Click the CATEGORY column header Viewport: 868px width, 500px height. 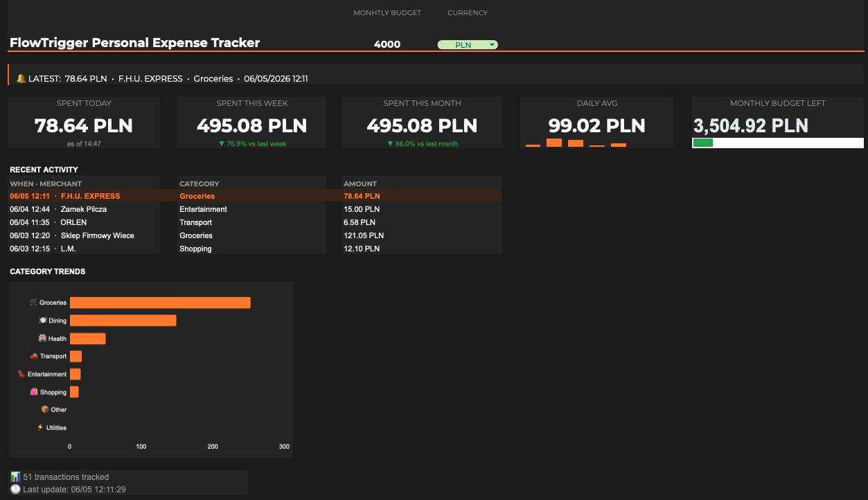tap(200, 184)
